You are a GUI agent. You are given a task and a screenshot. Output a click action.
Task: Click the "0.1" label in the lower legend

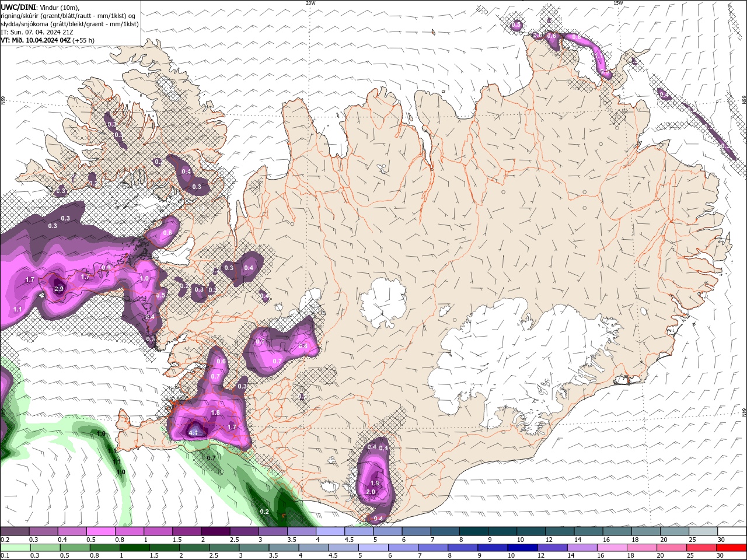tap(5, 556)
